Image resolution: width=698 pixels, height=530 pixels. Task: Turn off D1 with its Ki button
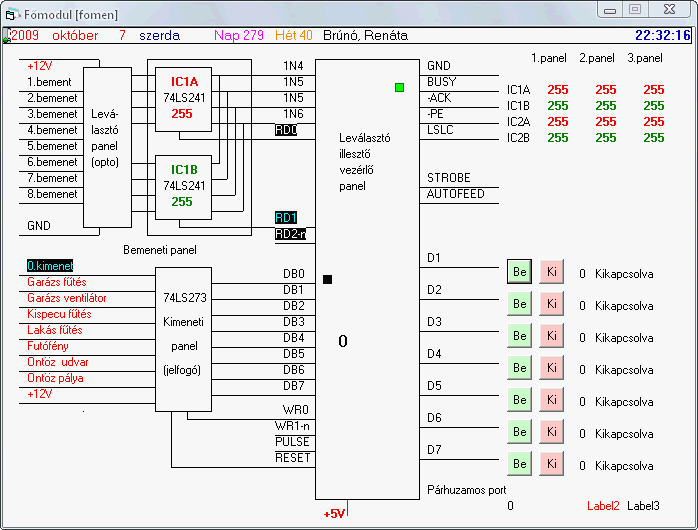[x=552, y=271]
